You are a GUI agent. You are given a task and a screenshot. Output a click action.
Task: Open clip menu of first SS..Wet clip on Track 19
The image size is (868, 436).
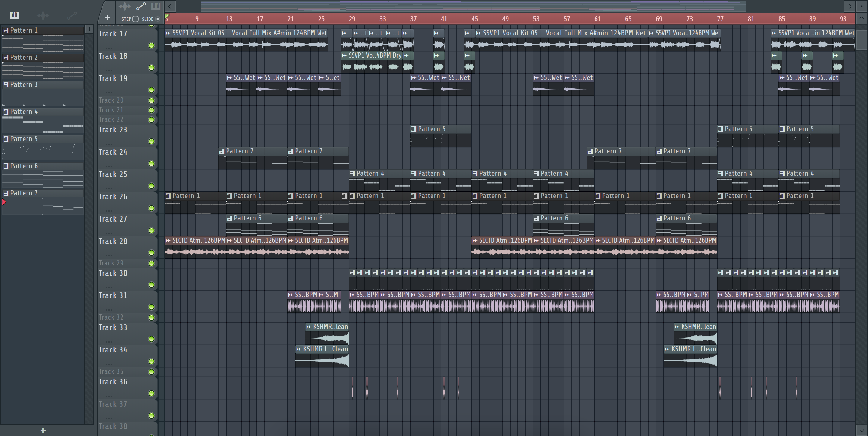pyautogui.click(x=229, y=78)
